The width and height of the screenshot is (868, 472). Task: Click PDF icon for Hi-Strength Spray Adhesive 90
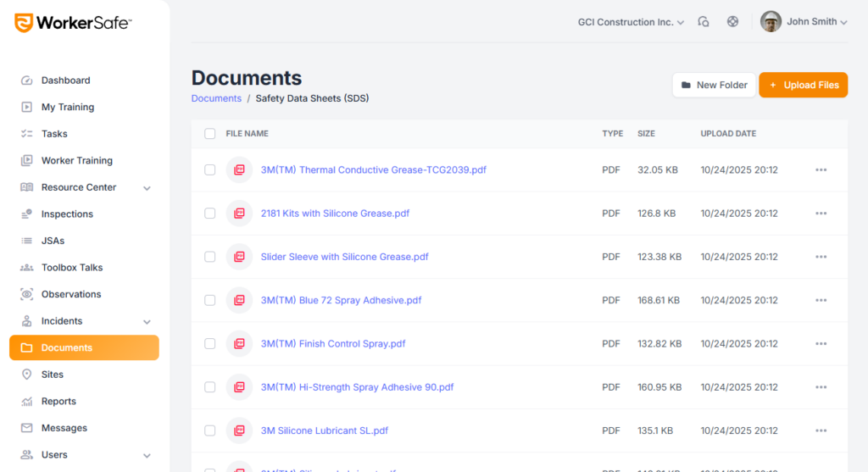(x=239, y=386)
